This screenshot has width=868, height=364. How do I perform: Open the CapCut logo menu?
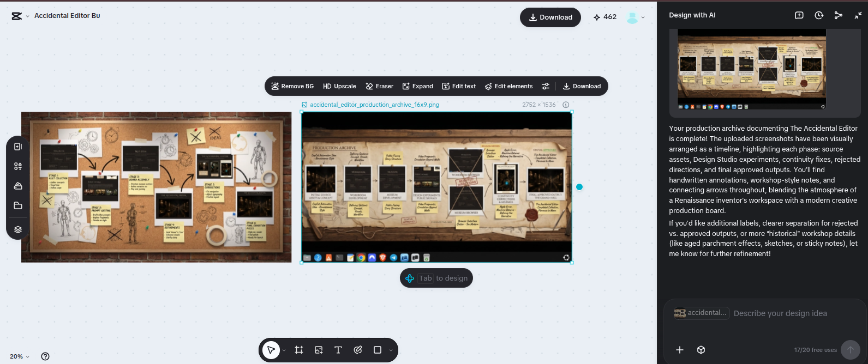click(x=16, y=16)
